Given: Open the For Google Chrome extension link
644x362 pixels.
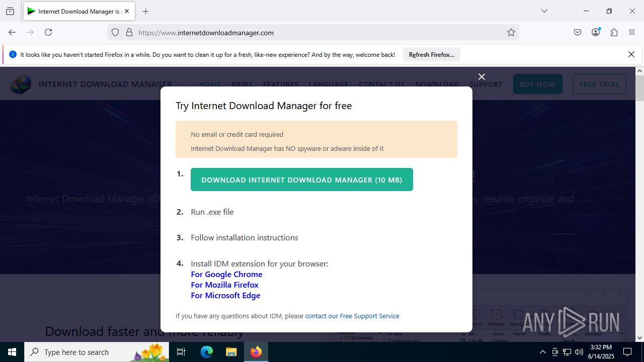Looking at the screenshot, I should point(226,274).
